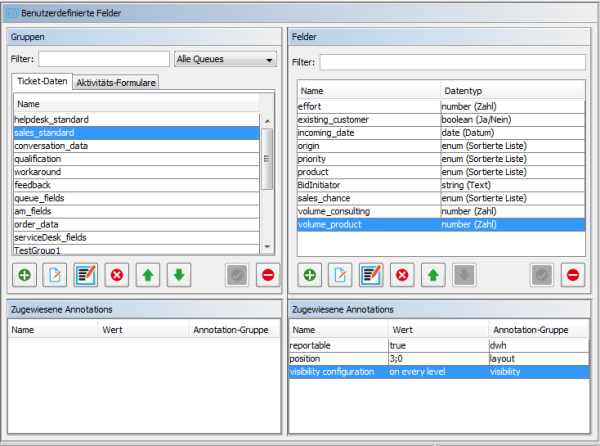The height and width of the screenshot is (446, 600).
Task: Select the reportable annotation row
Action: pyautogui.click(x=338, y=344)
